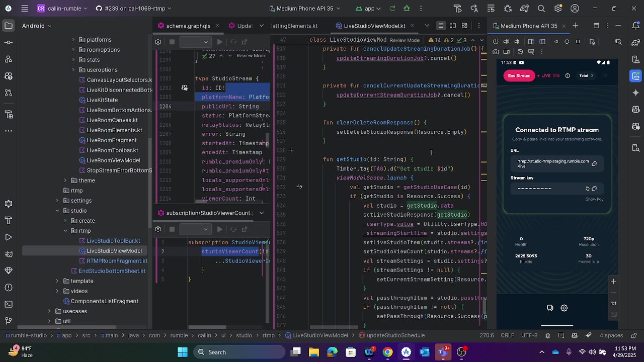644x362 pixels.
Task: Open IDE settings gear in toolbar
Action: [558, 9]
